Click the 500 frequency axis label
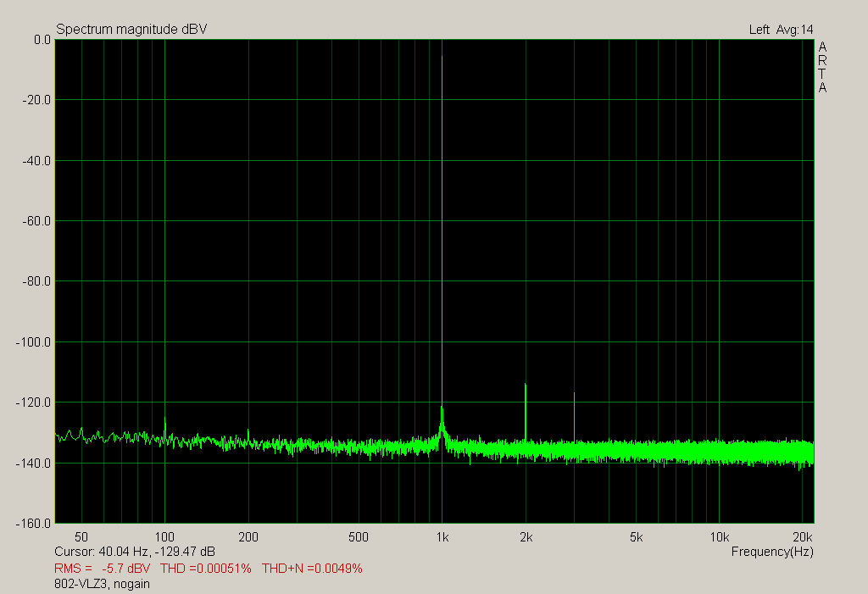Screen dimensions: 868x594 click(x=359, y=537)
